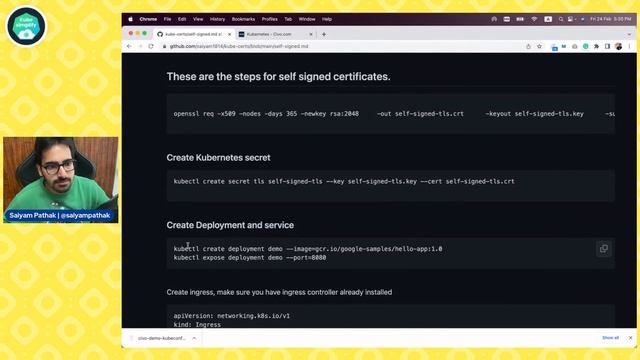Image resolution: width=640 pixels, height=360 pixels.
Task: Switch to the Kubernetes Civo.com tab
Action: [276, 34]
